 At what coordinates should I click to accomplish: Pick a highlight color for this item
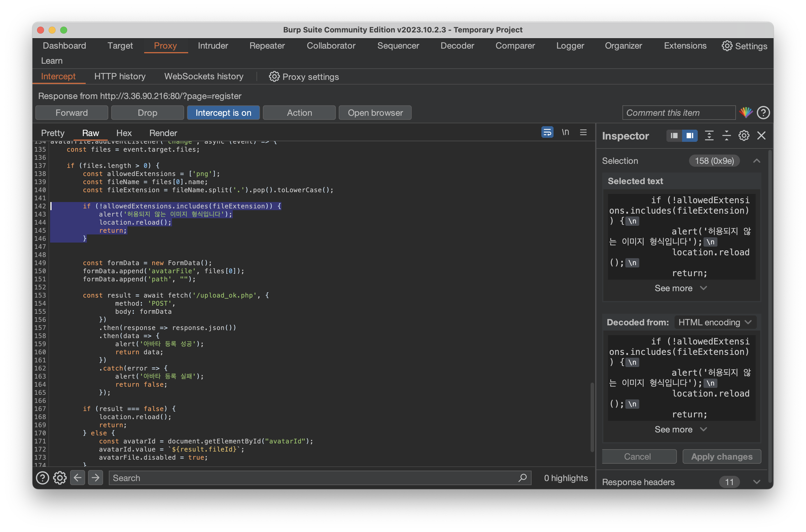(746, 113)
